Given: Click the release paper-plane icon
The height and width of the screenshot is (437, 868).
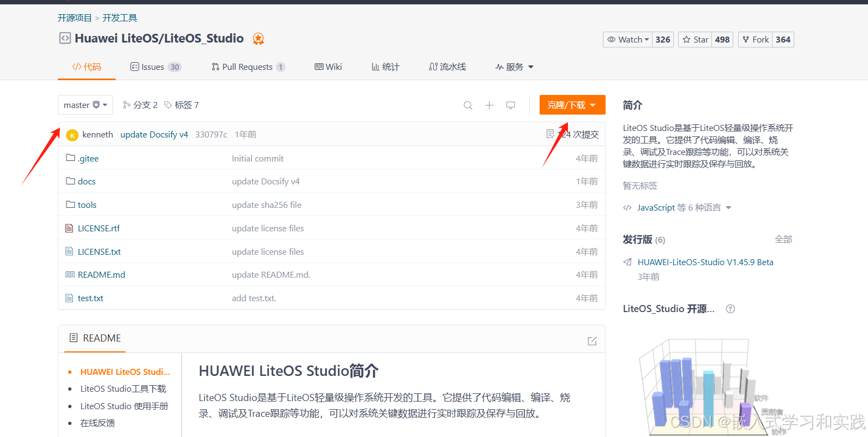Looking at the screenshot, I should (x=628, y=262).
